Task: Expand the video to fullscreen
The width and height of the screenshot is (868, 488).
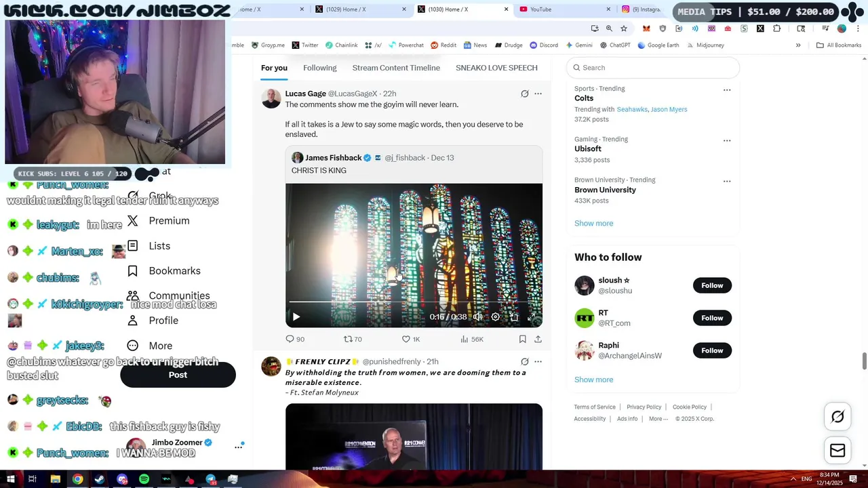Action: click(x=532, y=317)
